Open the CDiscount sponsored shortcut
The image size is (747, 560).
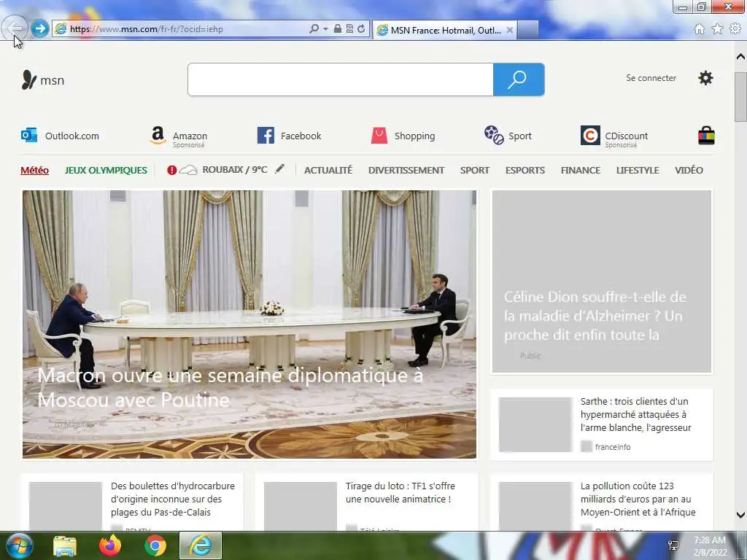point(614,136)
